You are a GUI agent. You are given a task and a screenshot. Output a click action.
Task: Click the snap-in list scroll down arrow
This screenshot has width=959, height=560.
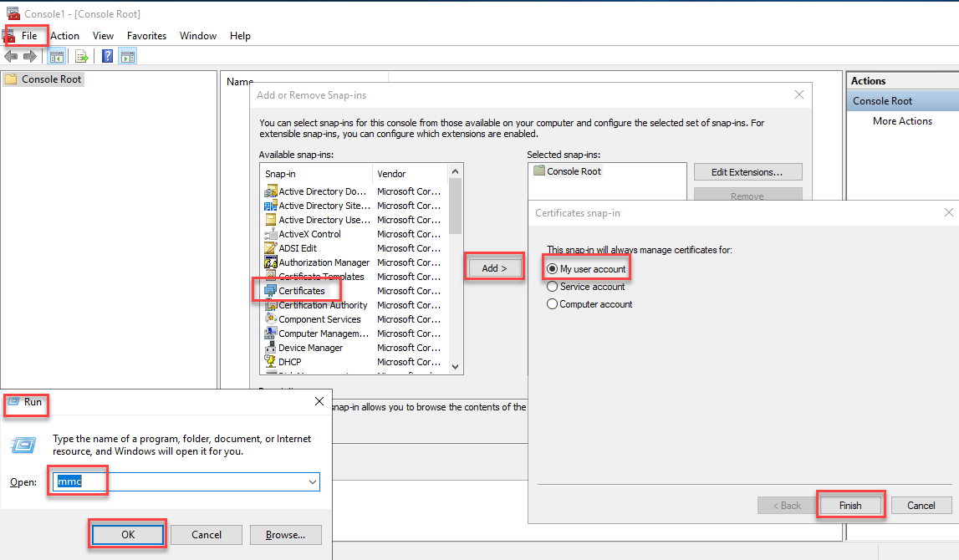click(456, 366)
